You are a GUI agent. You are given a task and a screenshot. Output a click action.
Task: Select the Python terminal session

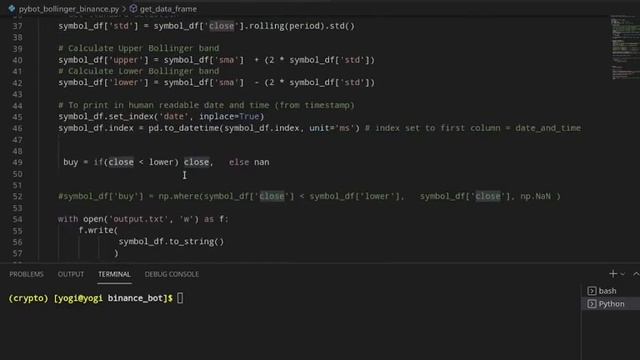611,304
